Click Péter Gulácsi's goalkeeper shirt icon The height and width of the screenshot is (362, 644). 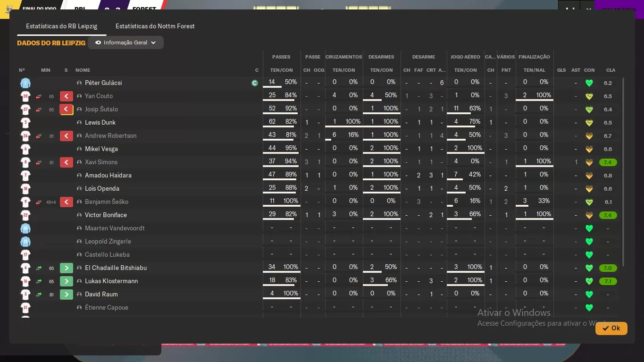tap(25, 83)
